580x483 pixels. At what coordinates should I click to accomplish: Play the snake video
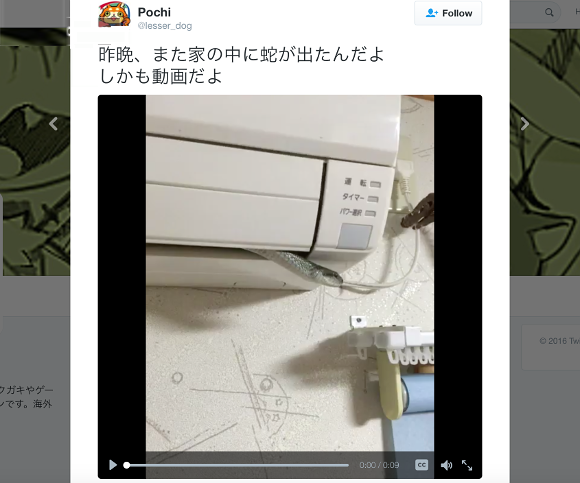113,465
